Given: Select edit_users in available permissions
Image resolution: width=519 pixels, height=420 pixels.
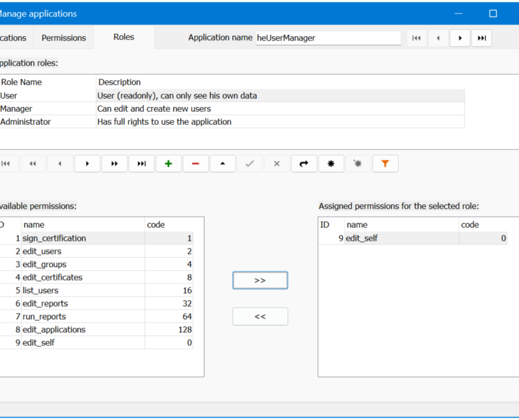Looking at the screenshot, I should [96, 251].
